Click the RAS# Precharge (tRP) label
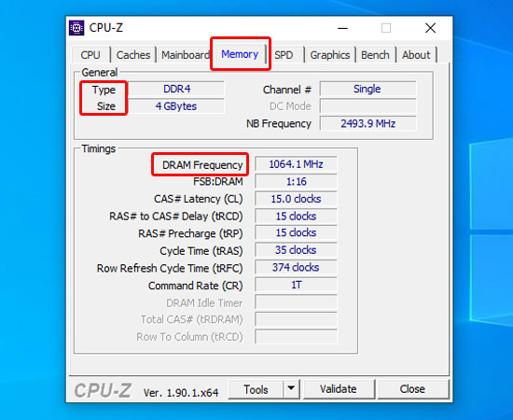Viewport: 513px width, 420px height. coord(190,233)
